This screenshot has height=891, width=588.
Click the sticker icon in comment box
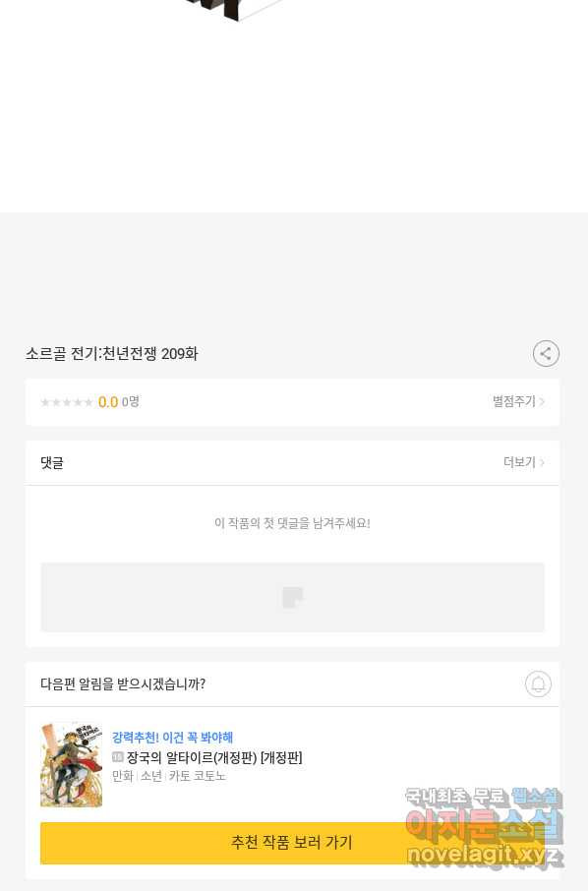click(x=293, y=598)
